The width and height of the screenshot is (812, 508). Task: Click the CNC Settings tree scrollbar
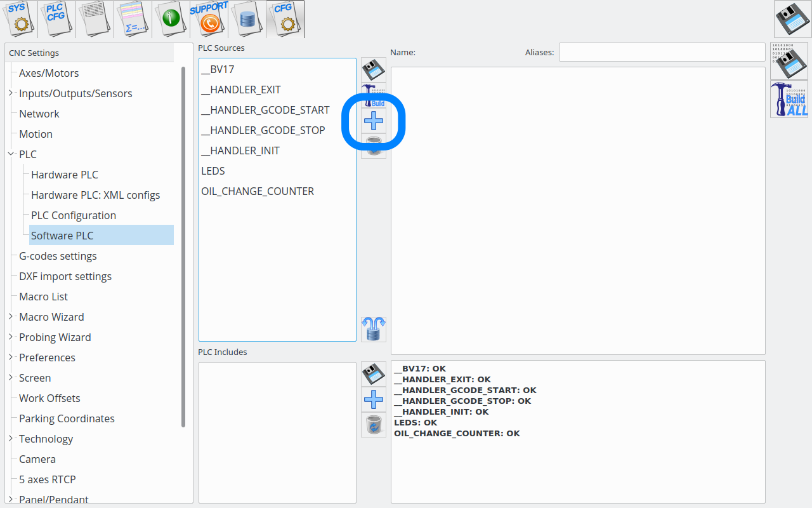tap(183, 248)
